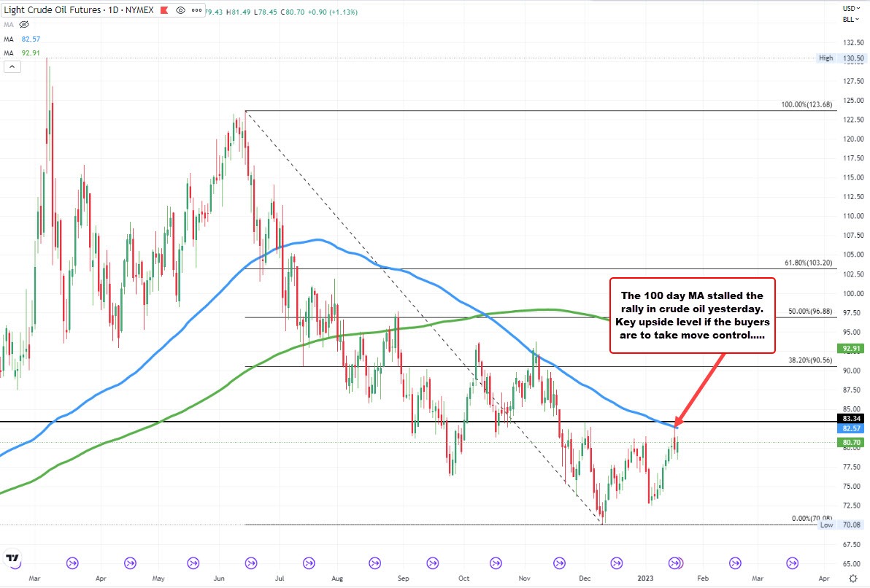Image resolution: width=870 pixels, height=588 pixels.
Task: Click the 65.00 tick on price axis
Action: click(x=852, y=564)
